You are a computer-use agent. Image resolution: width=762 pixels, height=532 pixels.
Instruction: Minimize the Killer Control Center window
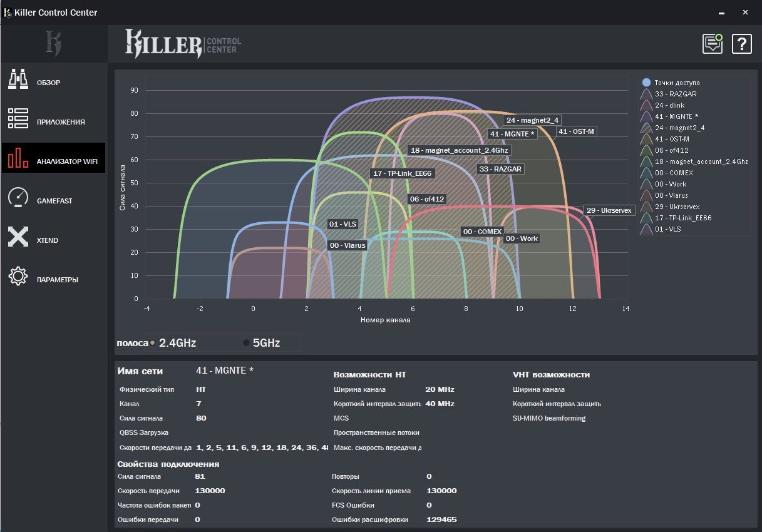click(721, 12)
